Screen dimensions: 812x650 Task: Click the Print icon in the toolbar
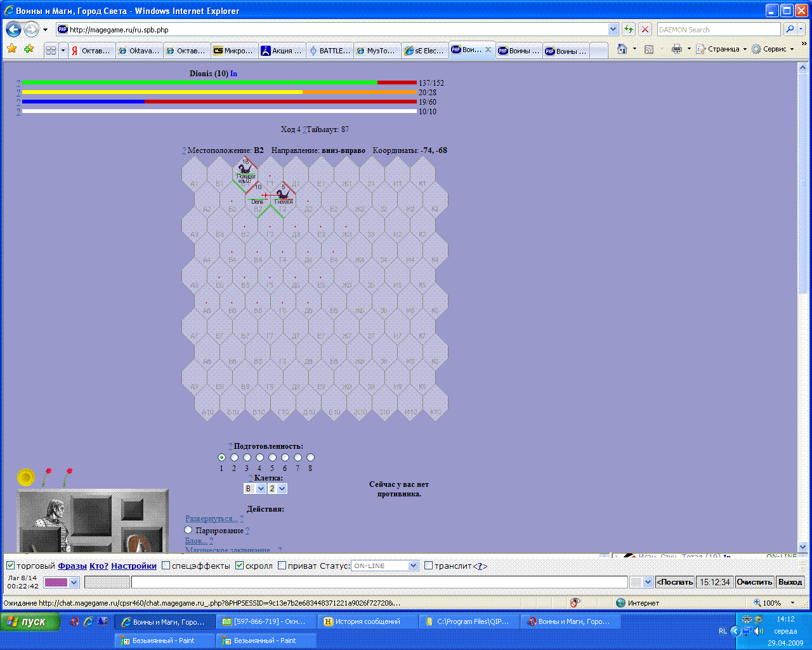677,49
